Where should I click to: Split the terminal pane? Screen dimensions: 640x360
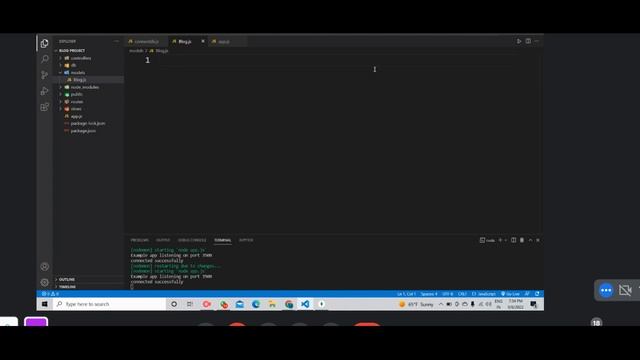click(513, 240)
